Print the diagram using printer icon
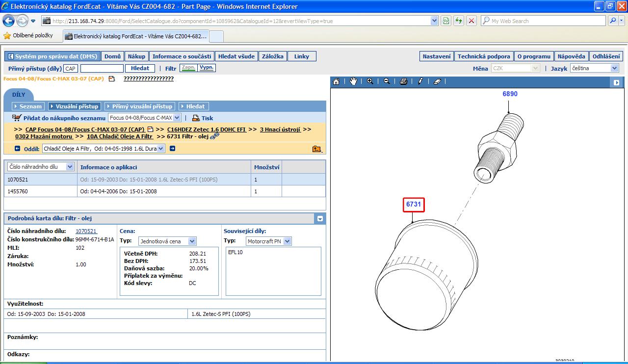The height and width of the screenshot is (364, 628). [x=403, y=81]
